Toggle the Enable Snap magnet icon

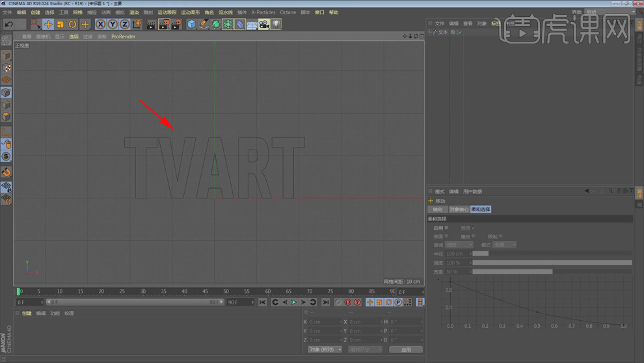6,172
